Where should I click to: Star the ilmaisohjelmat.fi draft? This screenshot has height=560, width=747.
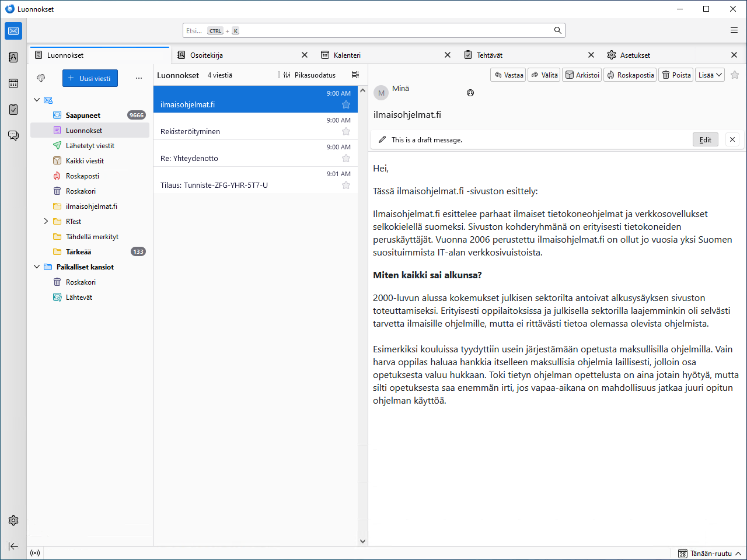346,104
